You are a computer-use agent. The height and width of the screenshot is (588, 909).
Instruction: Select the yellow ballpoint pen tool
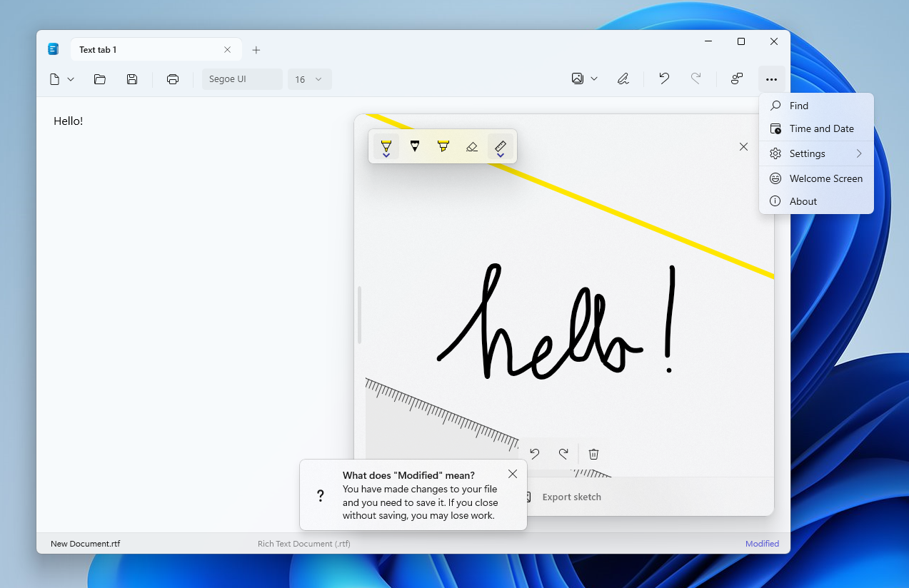[386, 146]
